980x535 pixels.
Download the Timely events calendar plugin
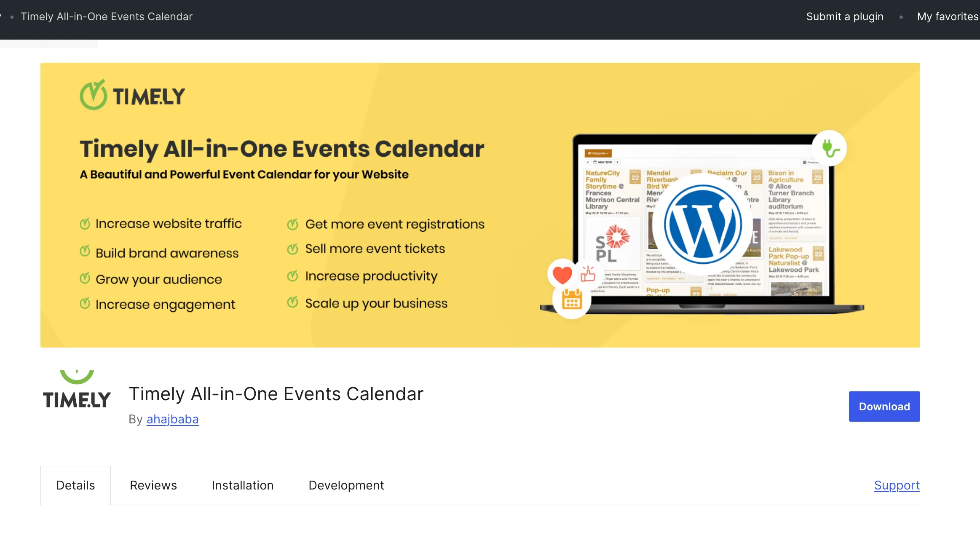tap(884, 407)
